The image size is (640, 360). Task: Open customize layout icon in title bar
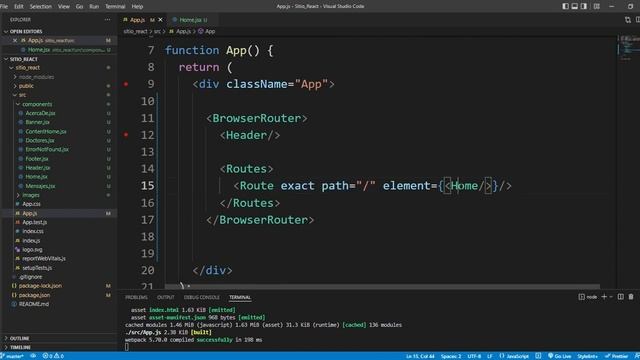point(596,6)
